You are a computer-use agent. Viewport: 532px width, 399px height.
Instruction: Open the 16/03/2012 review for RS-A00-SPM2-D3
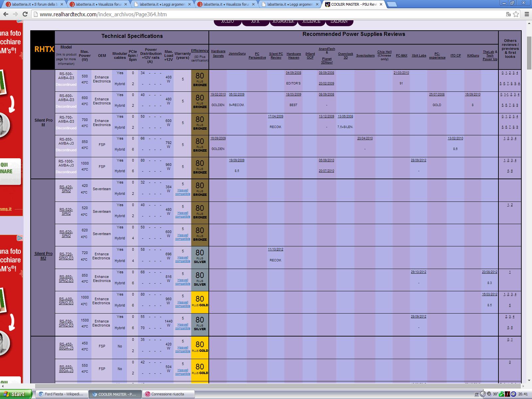[x=490, y=294]
